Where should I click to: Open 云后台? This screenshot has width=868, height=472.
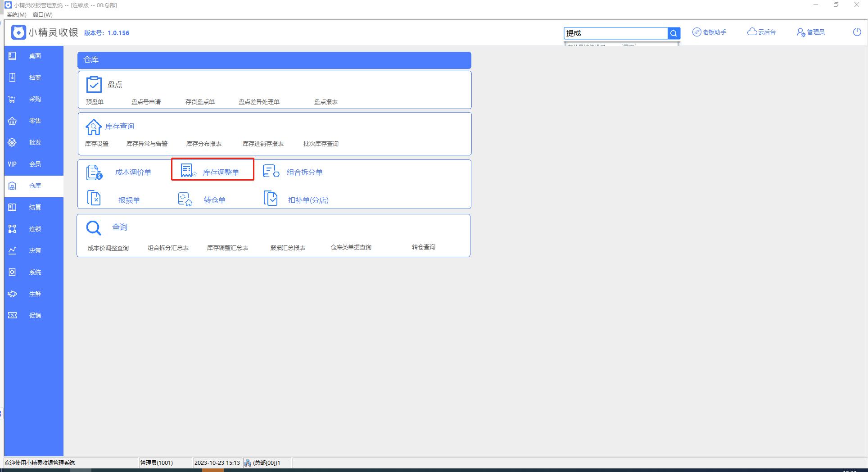click(x=761, y=32)
